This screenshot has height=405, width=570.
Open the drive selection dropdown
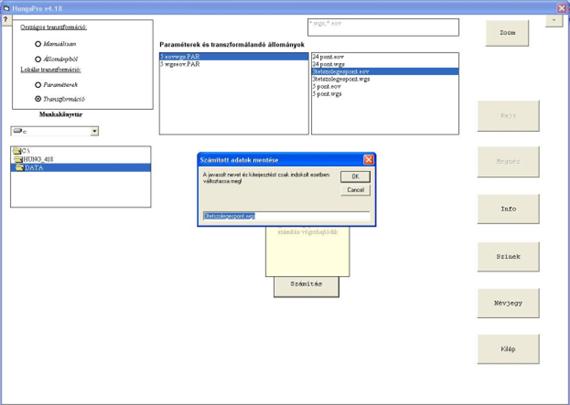tap(95, 131)
